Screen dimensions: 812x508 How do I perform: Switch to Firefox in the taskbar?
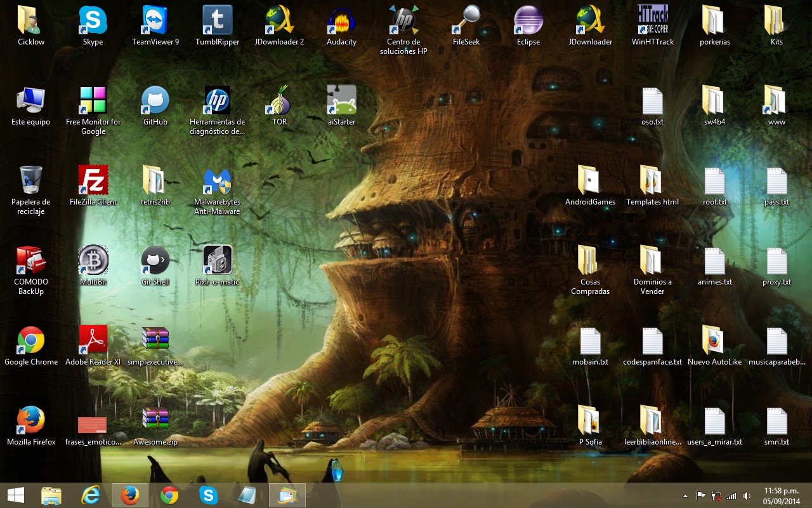pyautogui.click(x=130, y=495)
